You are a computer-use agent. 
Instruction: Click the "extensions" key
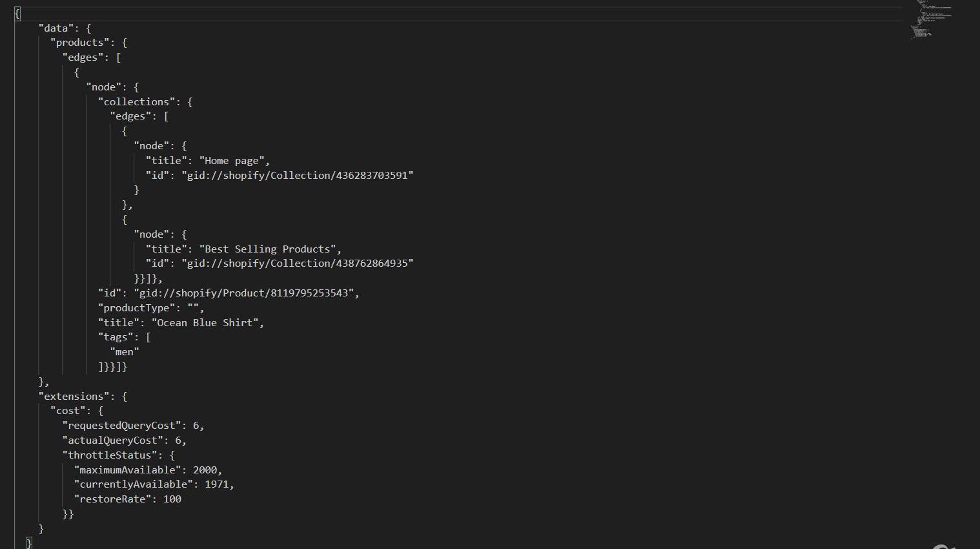(74, 397)
